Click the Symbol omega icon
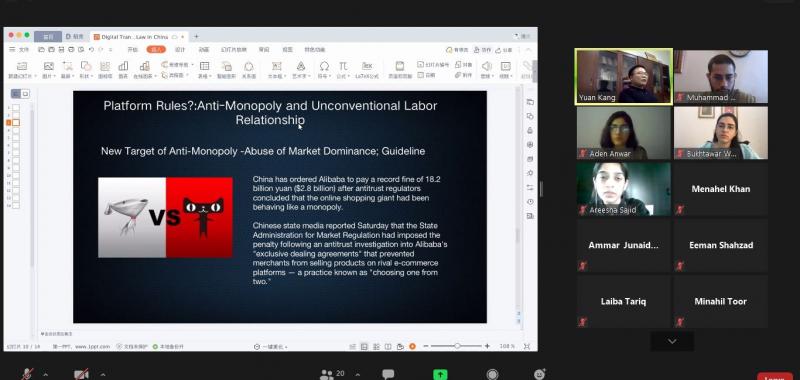800x380 pixels. pos(324,66)
